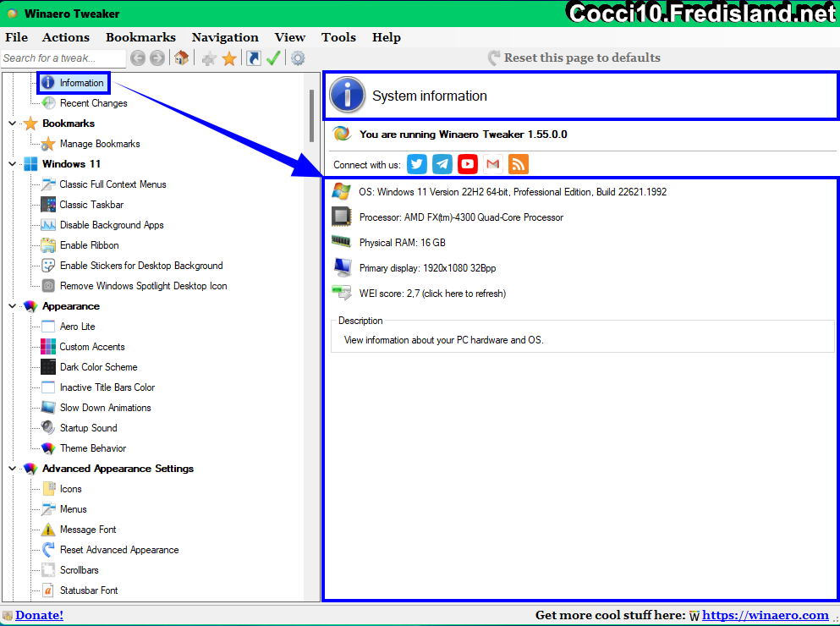Open the Twitter social icon

point(417,164)
